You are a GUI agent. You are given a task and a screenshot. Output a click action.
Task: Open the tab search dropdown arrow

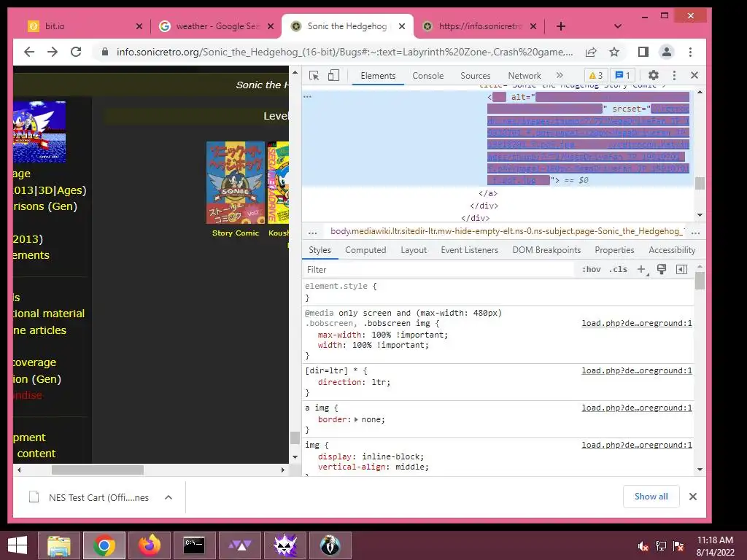(x=618, y=26)
